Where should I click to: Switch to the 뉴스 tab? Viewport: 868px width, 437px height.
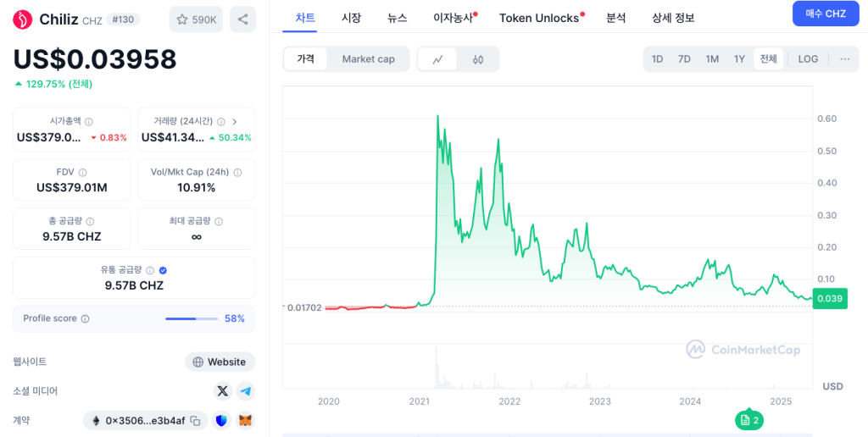point(397,18)
